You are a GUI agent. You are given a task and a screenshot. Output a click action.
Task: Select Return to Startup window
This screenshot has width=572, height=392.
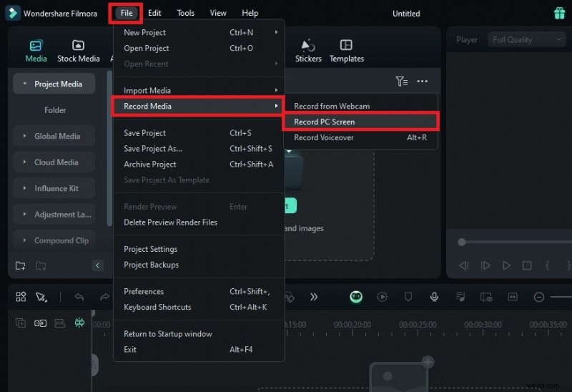199,333
